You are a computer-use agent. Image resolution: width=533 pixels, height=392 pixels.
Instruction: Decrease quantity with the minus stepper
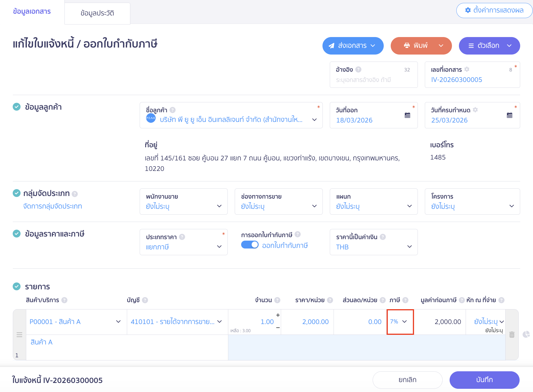tap(278, 328)
